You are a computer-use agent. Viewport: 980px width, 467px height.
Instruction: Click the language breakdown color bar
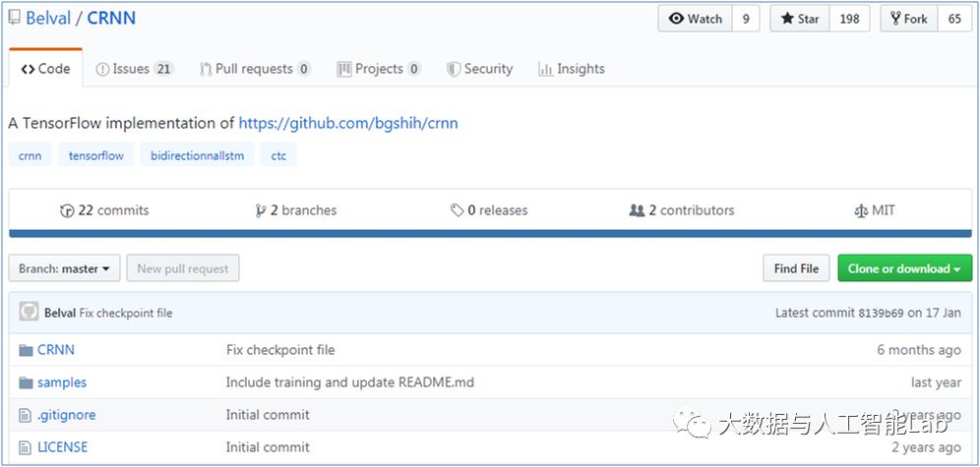[x=490, y=234]
